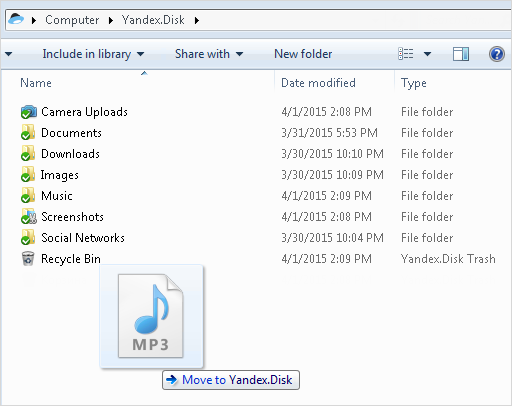Click the MP3 file drag thumbnail
The image size is (512, 406).
tap(151, 316)
